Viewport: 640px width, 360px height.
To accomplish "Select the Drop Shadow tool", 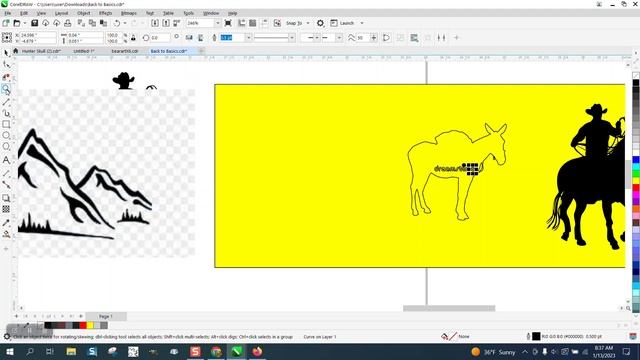I will [x=6, y=198].
